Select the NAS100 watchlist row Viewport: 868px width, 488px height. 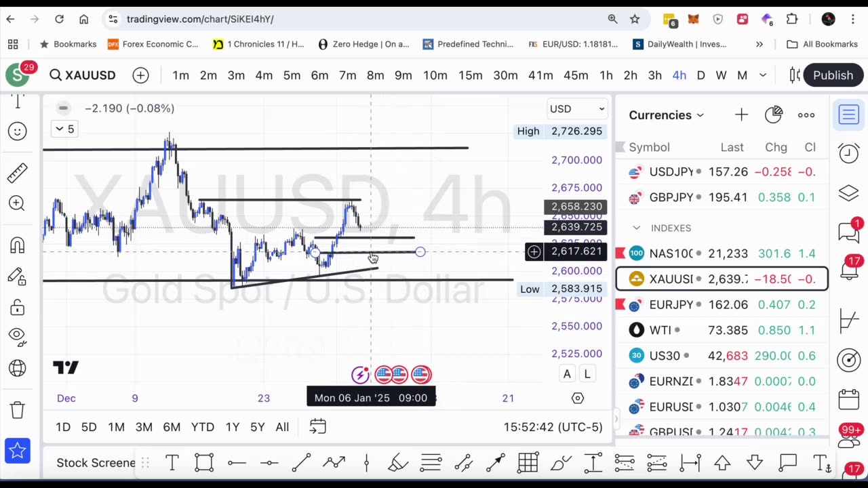(722, 253)
